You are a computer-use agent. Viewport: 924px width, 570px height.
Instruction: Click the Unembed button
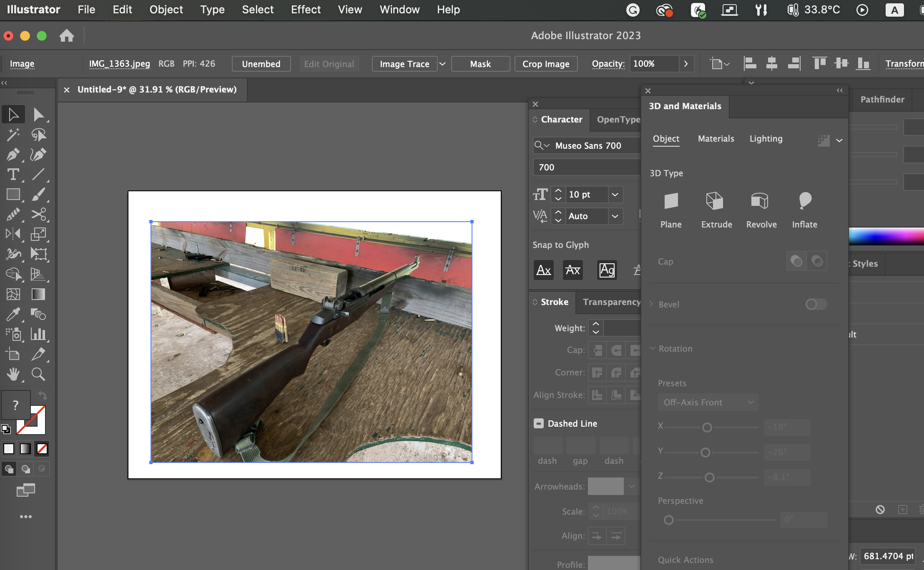coord(261,64)
